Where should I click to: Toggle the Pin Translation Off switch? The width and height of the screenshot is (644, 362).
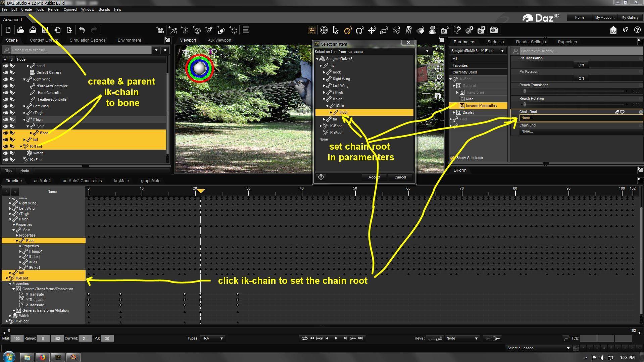pyautogui.click(x=581, y=65)
